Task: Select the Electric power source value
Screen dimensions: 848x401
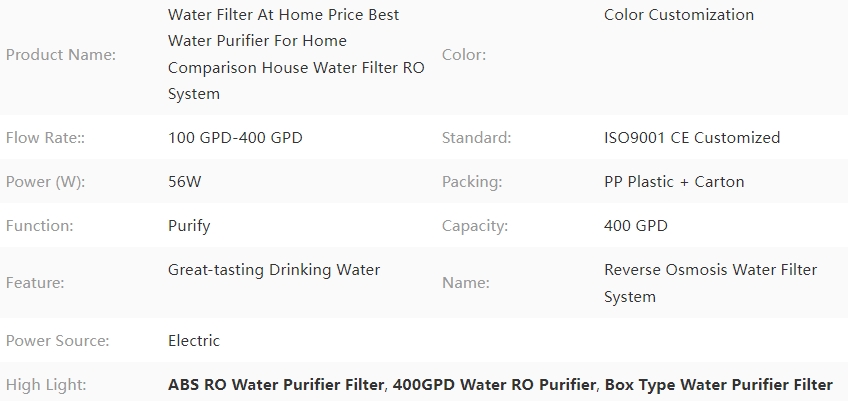Action: click(x=194, y=341)
